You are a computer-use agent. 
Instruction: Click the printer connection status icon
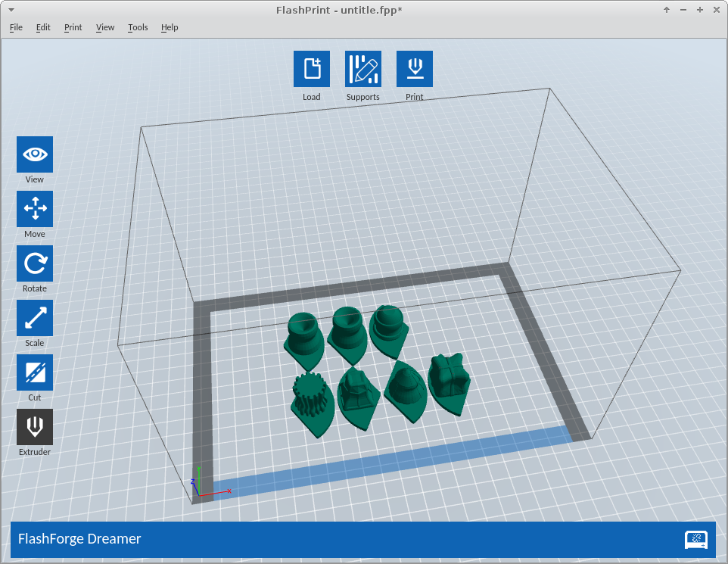(x=695, y=539)
